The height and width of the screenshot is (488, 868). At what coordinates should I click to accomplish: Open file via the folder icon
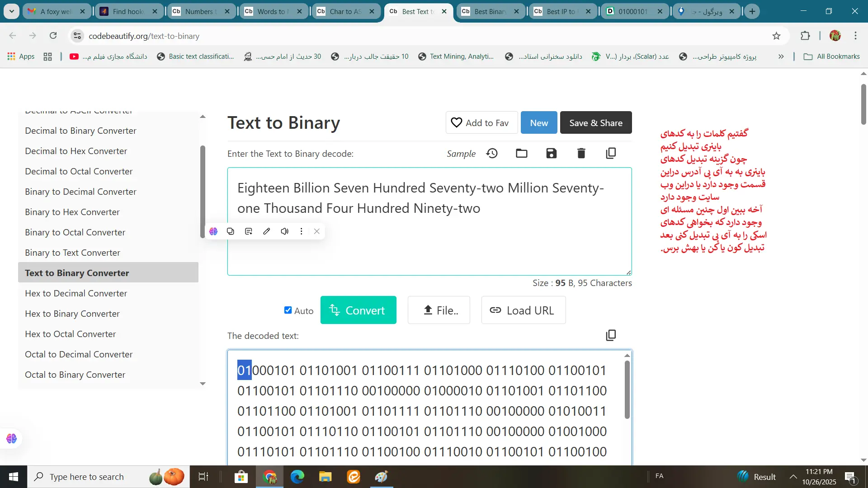pyautogui.click(x=522, y=154)
